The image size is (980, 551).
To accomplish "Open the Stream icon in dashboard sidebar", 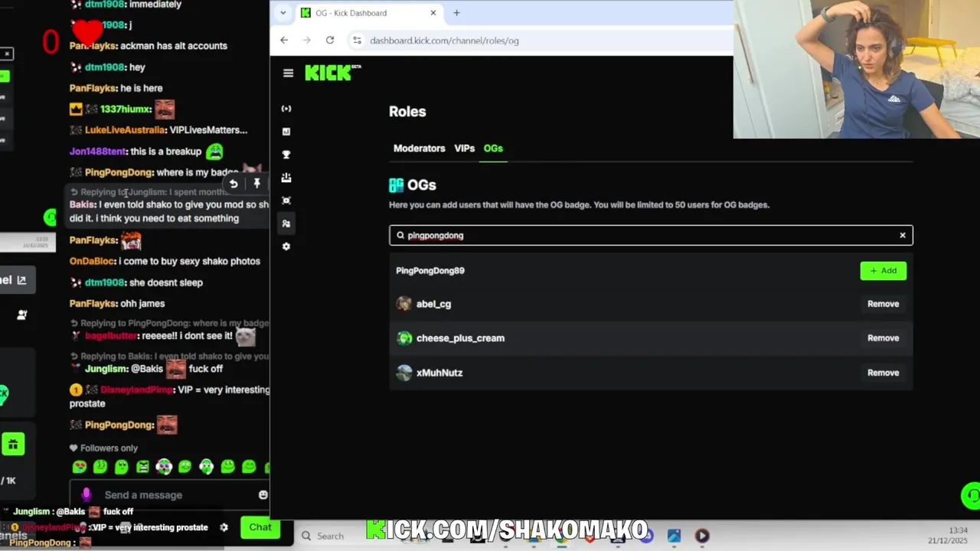I will (286, 109).
